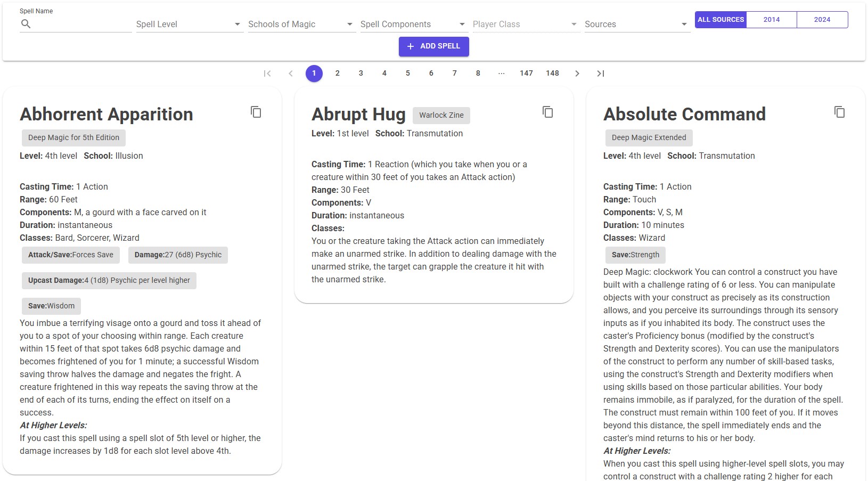Click the previous page arrow

coord(291,74)
